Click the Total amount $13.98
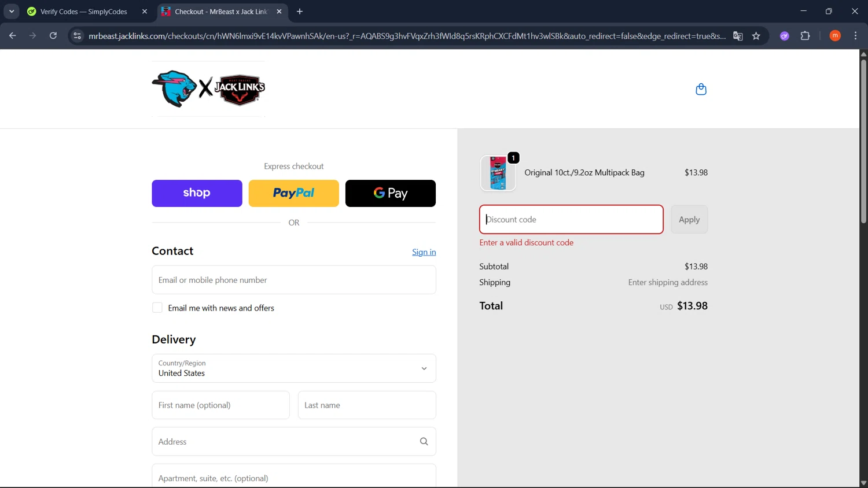 click(x=692, y=306)
